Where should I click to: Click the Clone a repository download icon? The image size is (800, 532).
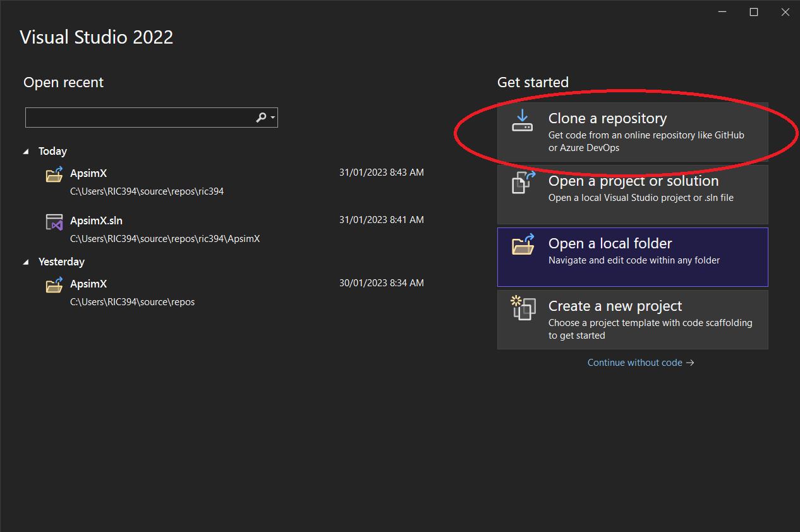523,121
